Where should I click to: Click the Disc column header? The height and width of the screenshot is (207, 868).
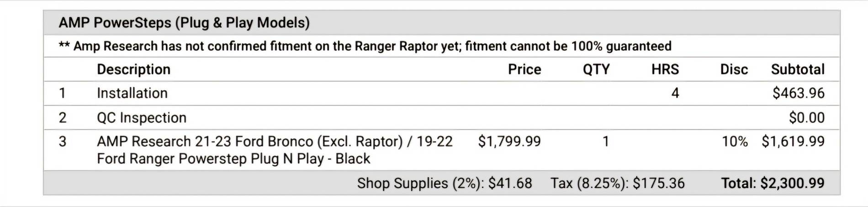pos(734,69)
